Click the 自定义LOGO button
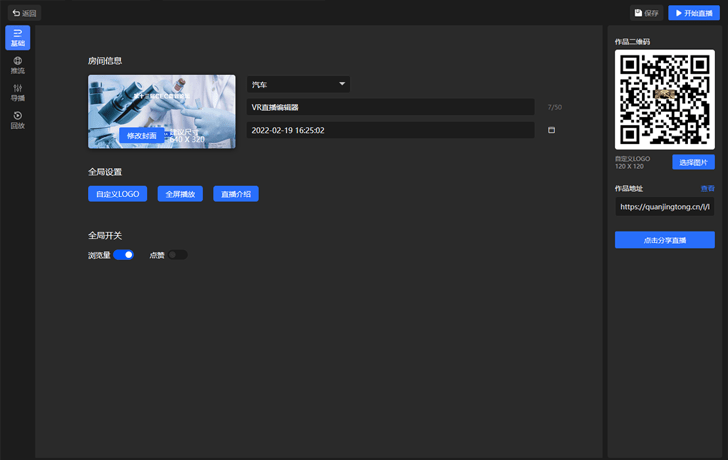 point(117,194)
